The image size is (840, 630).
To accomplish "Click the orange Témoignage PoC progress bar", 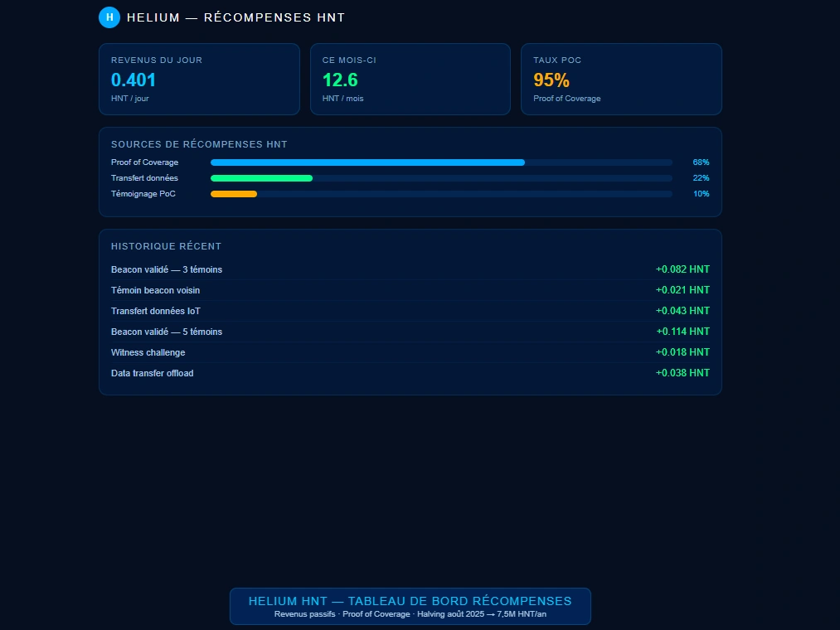I will tap(234, 194).
